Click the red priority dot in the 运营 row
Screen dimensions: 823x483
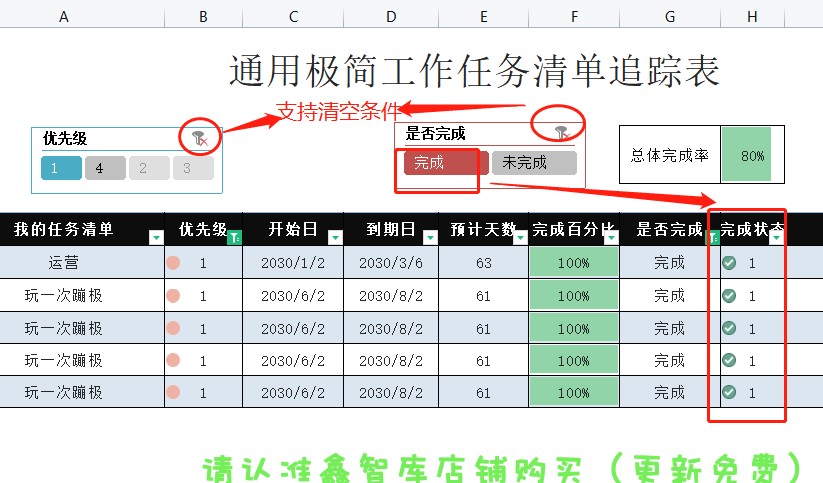tap(173, 262)
